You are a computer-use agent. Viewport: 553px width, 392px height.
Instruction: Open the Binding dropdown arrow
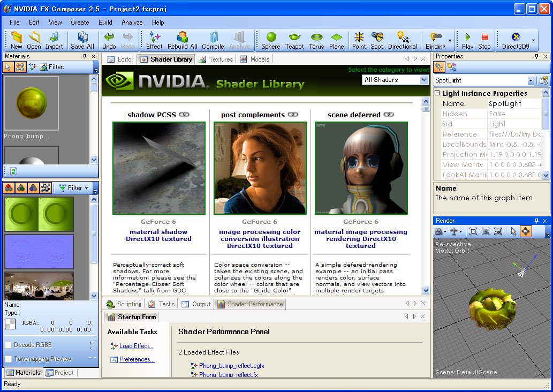[450, 40]
